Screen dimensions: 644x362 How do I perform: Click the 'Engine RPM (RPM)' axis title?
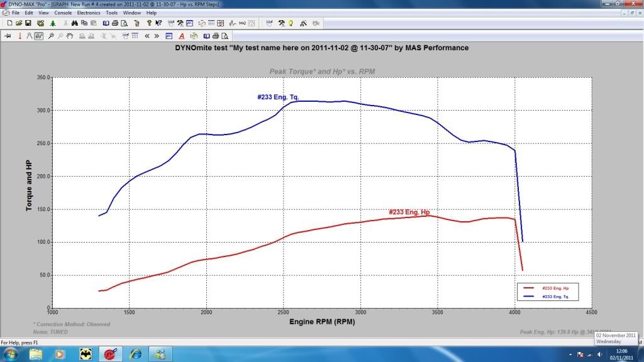pyautogui.click(x=322, y=322)
